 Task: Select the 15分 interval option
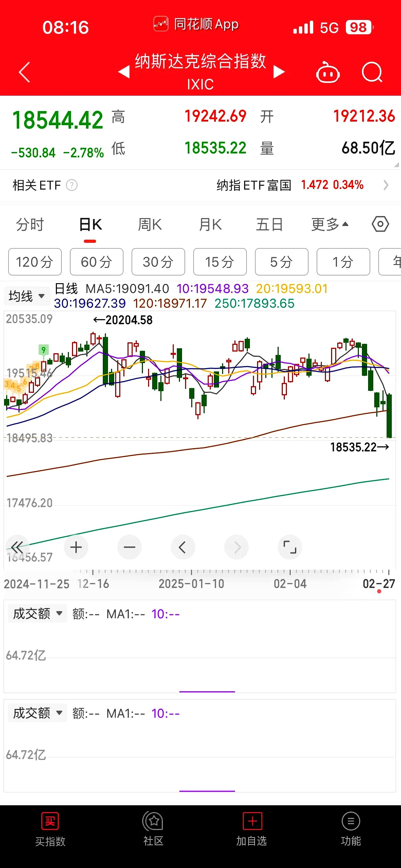(x=220, y=262)
